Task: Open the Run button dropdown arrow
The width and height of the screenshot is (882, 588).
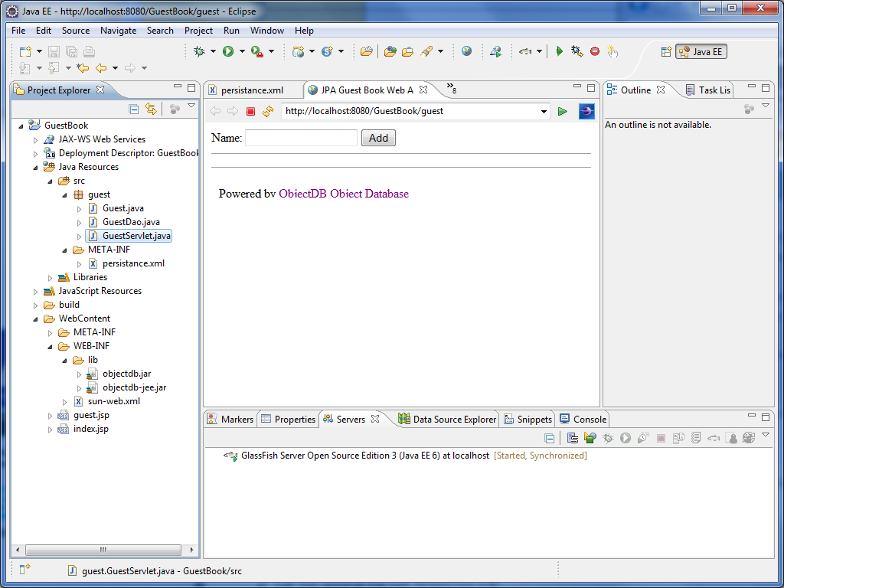Action: pos(243,52)
